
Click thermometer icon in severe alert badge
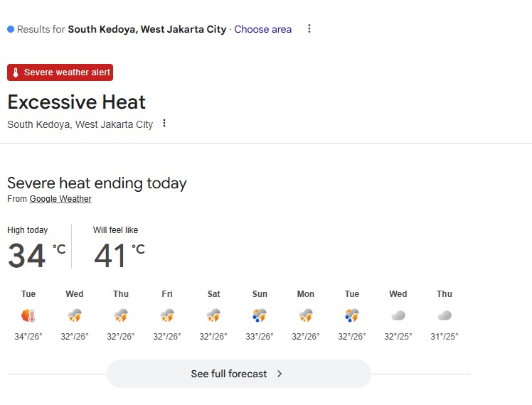point(16,72)
